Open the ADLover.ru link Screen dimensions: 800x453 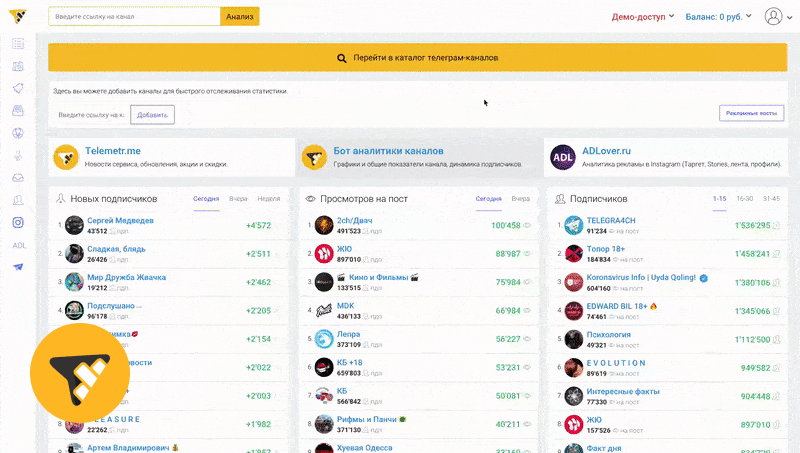click(607, 151)
